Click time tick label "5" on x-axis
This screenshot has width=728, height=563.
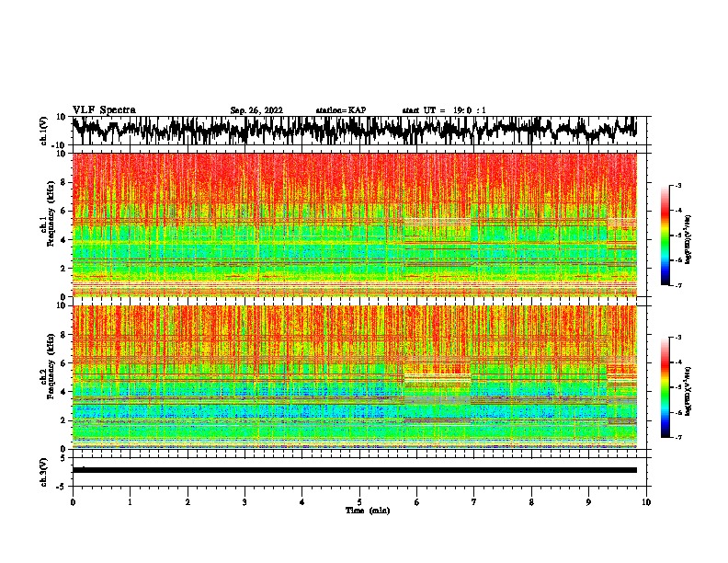click(359, 502)
